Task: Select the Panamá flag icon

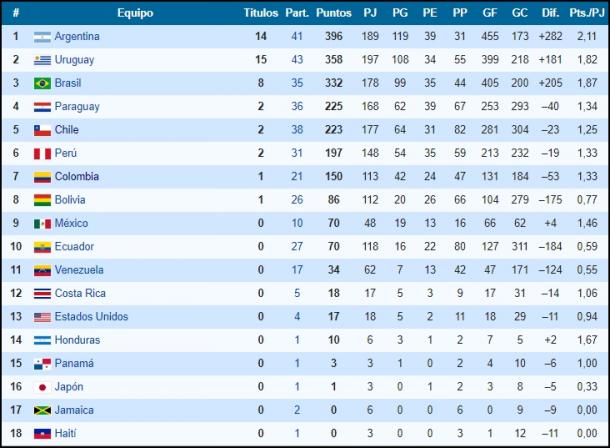Action: (42, 364)
